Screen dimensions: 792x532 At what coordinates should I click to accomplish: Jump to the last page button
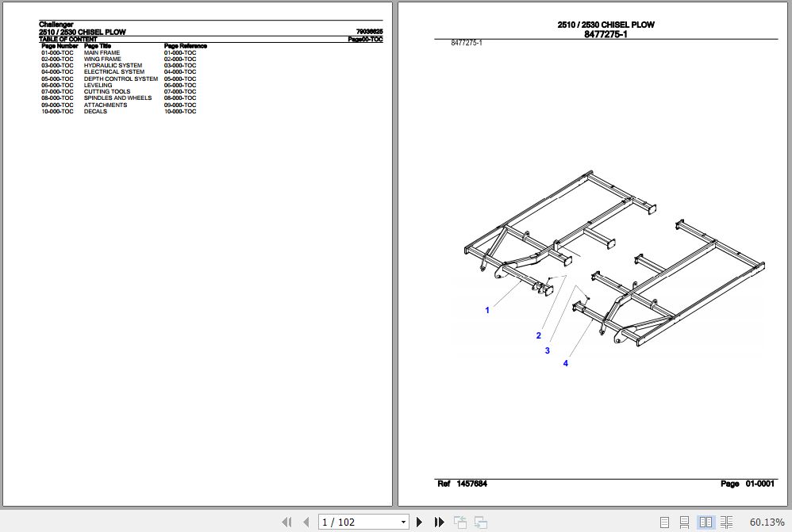[439, 522]
